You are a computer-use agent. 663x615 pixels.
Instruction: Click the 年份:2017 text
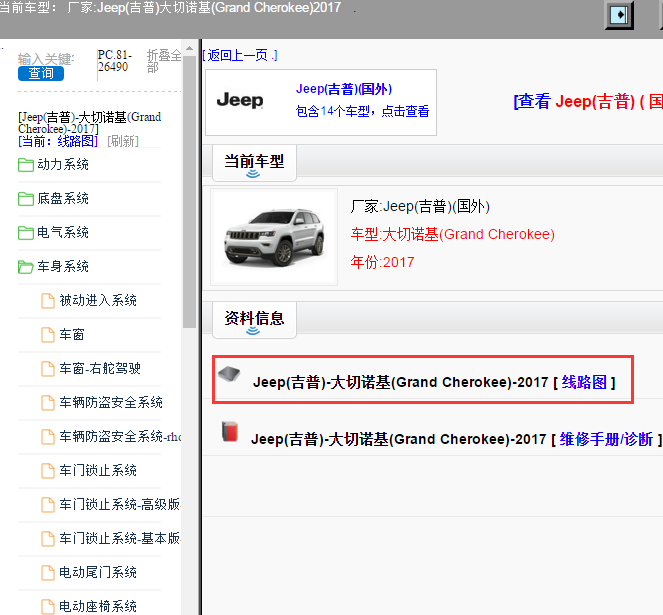382,262
